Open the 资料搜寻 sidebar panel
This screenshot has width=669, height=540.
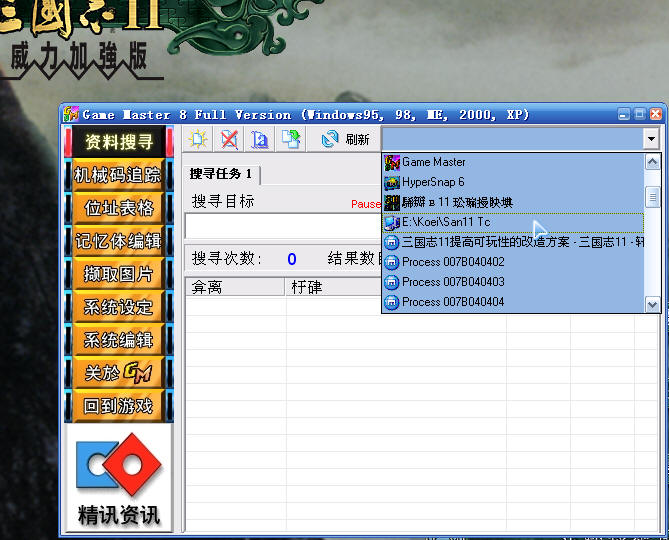pos(118,142)
